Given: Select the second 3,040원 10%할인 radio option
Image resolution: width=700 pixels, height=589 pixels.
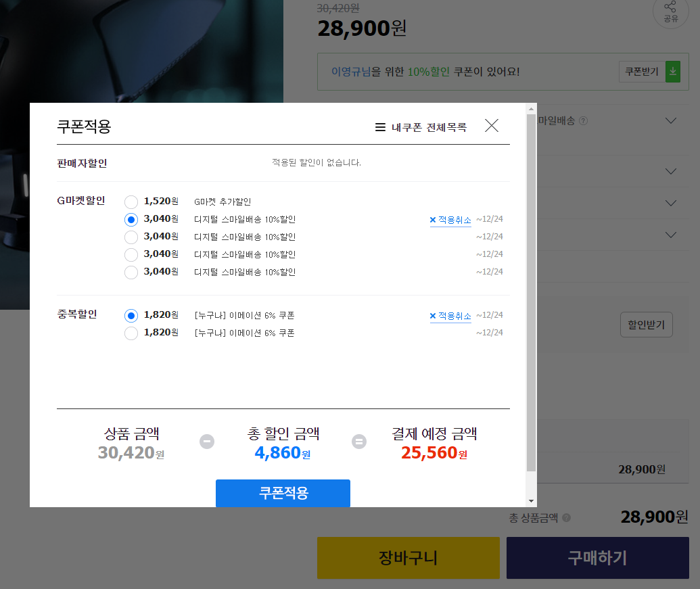Looking at the screenshot, I should 131,237.
